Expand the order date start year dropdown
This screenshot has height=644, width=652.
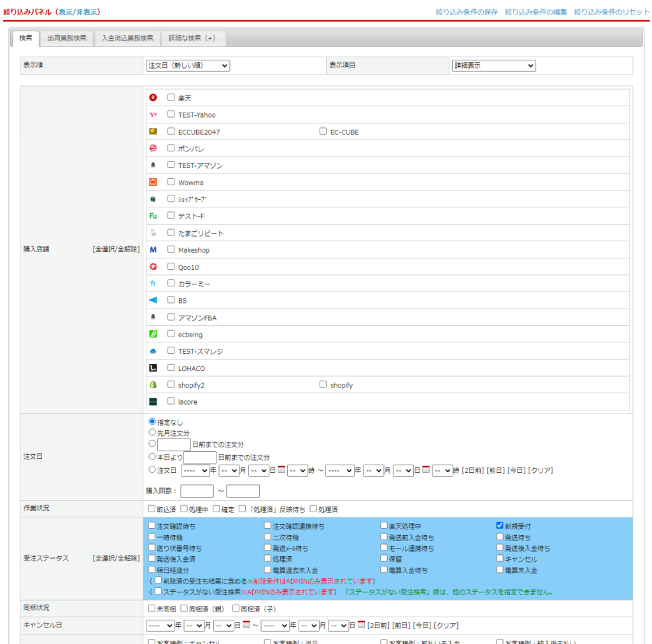(x=195, y=470)
